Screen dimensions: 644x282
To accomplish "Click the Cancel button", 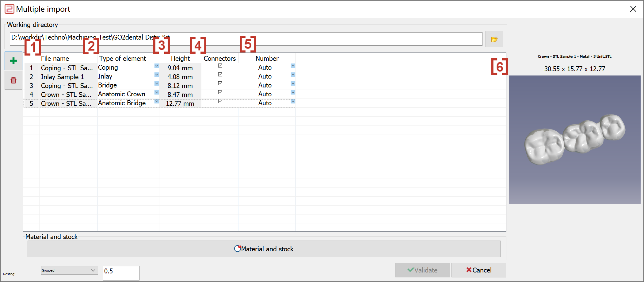I will tap(479, 270).
